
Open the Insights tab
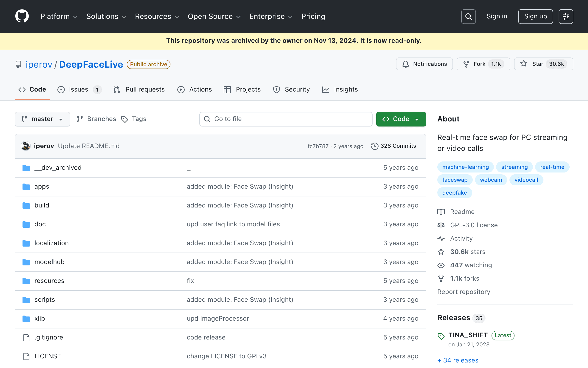click(x=340, y=89)
